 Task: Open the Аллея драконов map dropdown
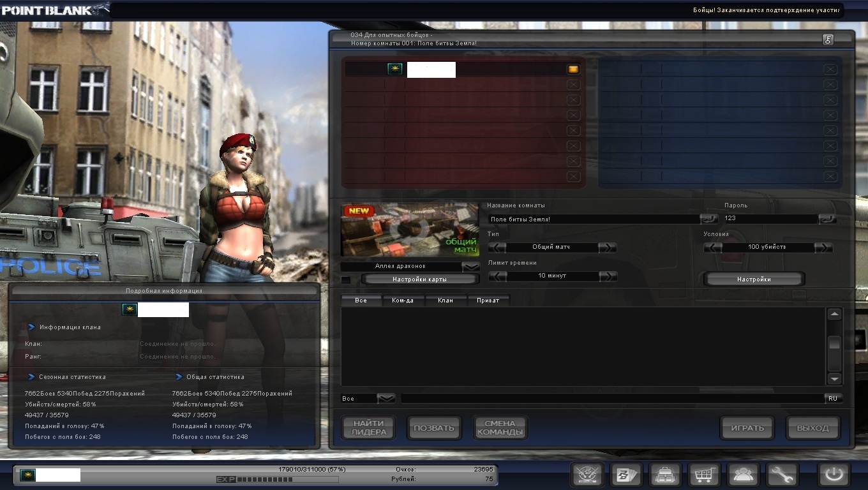pyautogui.click(x=471, y=266)
